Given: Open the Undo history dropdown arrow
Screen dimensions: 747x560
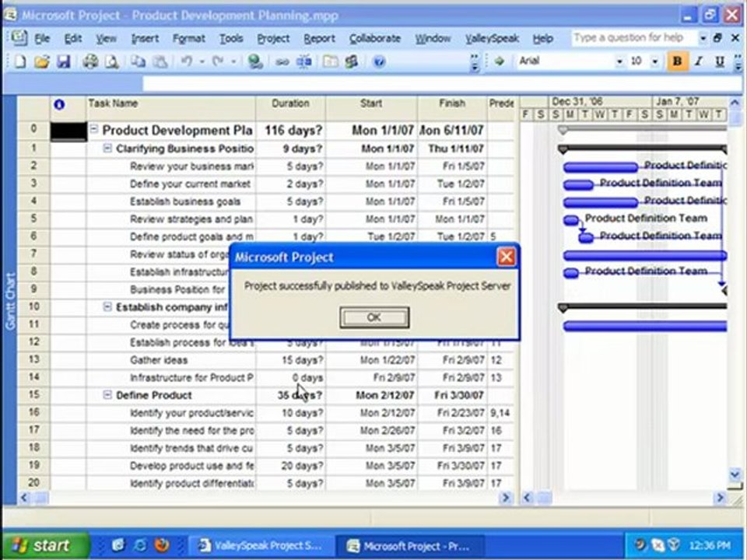Looking at the screenshot, I should 202,62.
